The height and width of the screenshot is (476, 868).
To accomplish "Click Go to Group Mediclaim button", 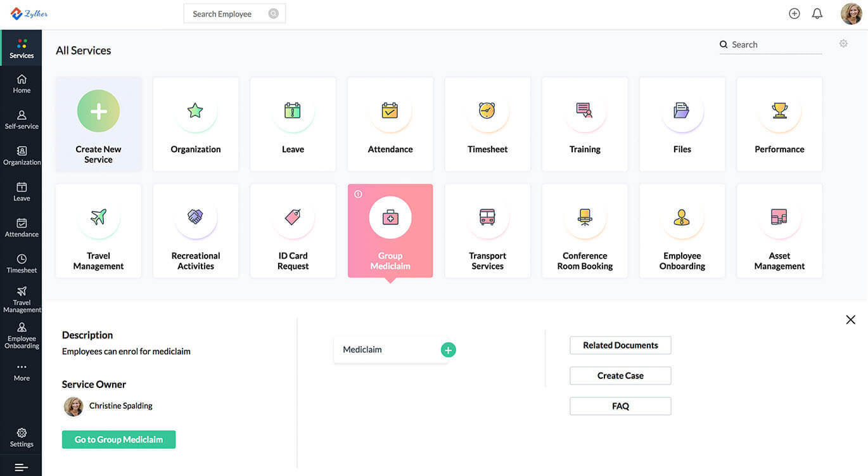I will point(118,439).
